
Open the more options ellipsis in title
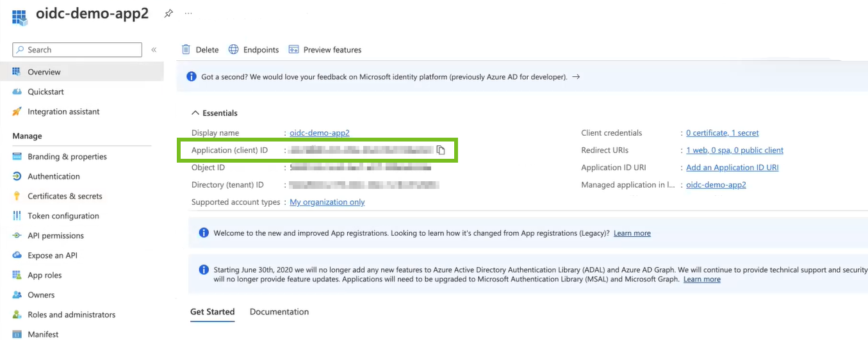pos(188,13)
